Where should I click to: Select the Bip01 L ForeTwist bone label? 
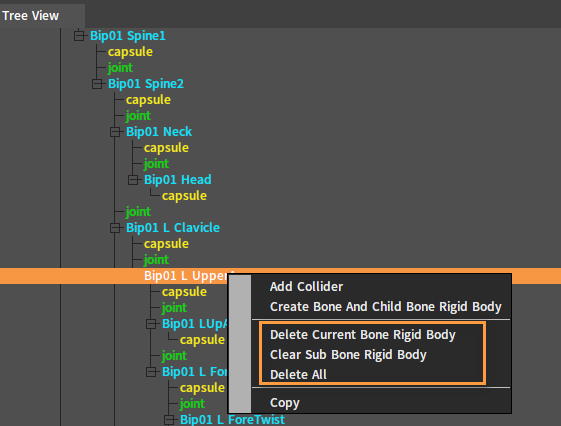pyautogui.click(x=232, y=420)
